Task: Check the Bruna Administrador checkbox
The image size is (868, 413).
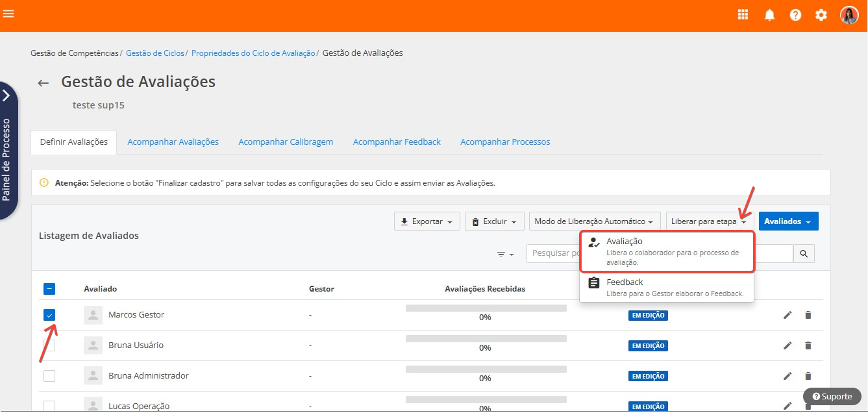Action: (x=49, y=376)
